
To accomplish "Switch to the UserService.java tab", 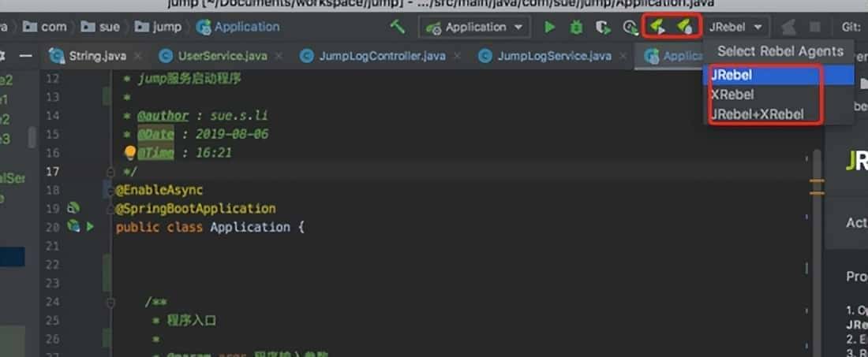I will (211, 56).
